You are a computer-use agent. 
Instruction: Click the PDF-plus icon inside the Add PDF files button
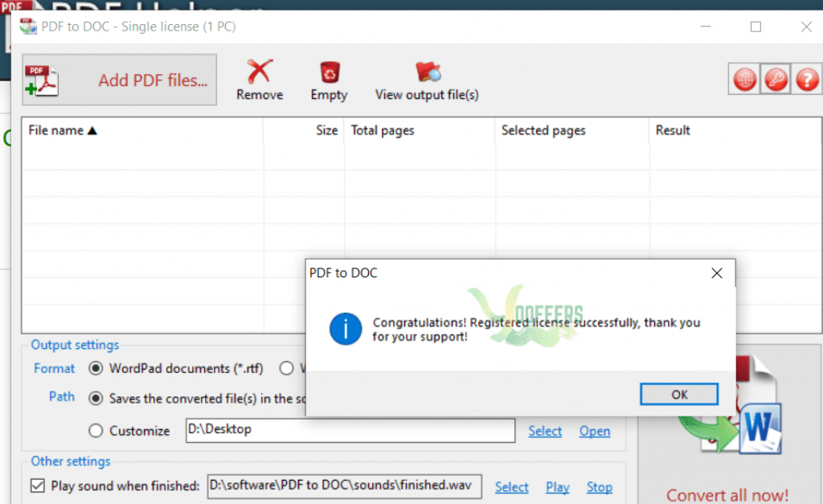click(x=42, y=80)
